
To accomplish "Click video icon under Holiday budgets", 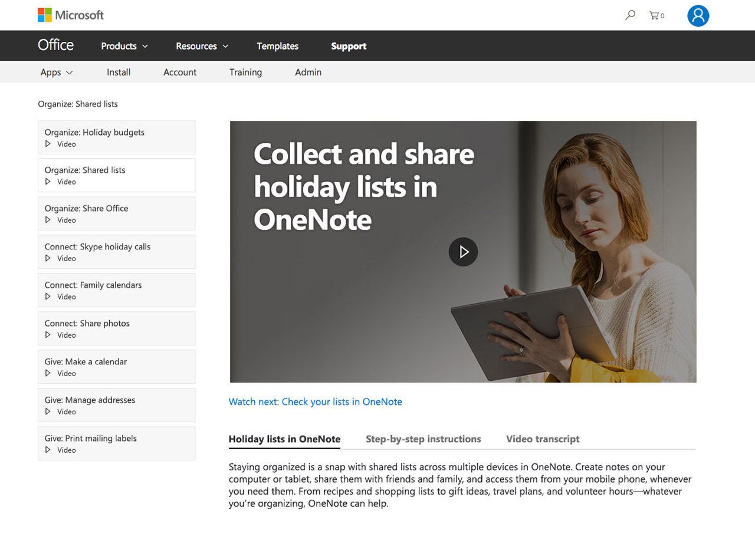I will pyautogui.click(x=48, y=144).
